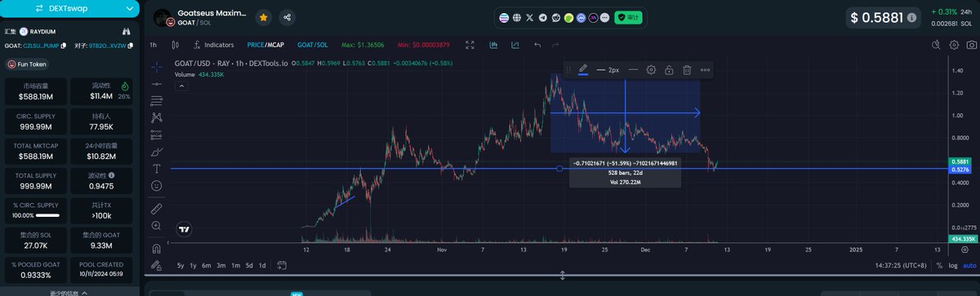Show more social links ellipsis
Image resolution: width=980 pixels, height=296 pixels.
605,17
